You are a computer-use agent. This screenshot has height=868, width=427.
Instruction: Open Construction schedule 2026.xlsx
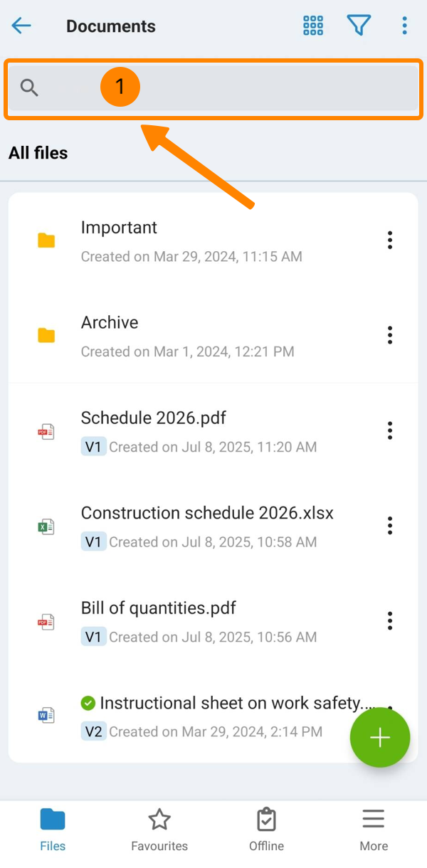pyautogui.click(x=207, y=513)
